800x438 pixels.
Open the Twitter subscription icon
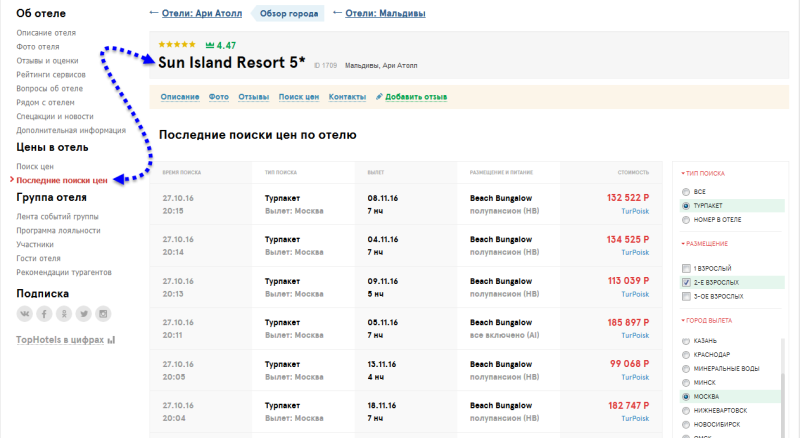click(x=84, y=314)
